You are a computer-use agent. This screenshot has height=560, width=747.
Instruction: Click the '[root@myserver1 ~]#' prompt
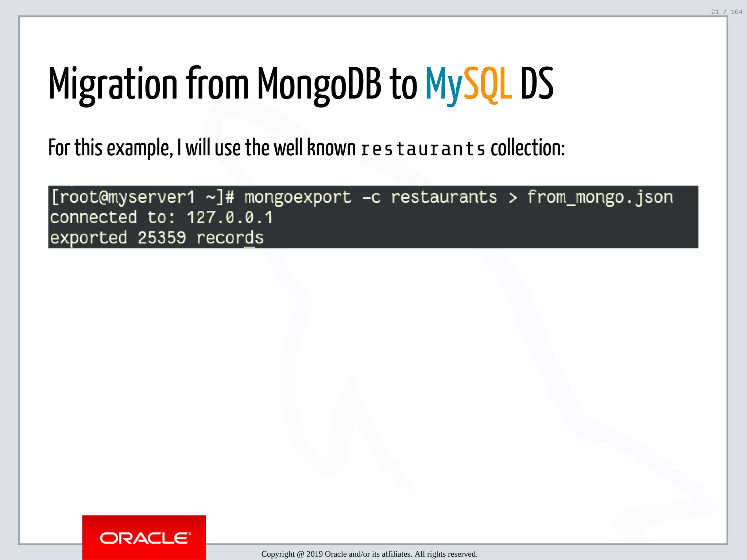pos(143,197)
